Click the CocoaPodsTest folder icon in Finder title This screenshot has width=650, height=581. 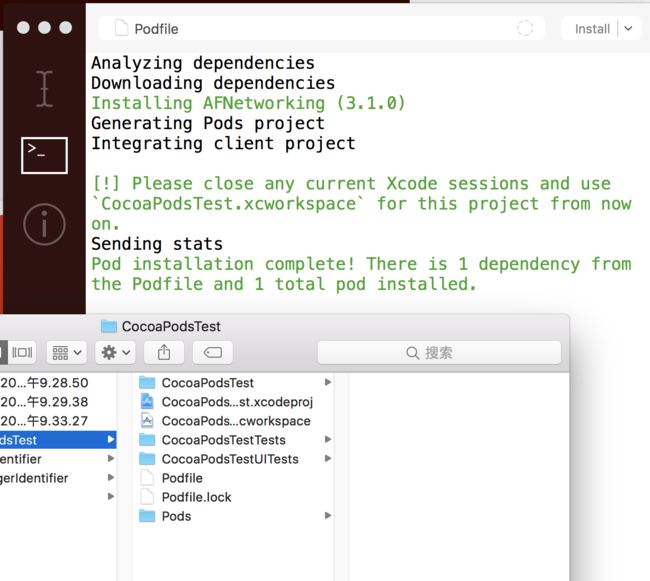click(x=109, y=326)
